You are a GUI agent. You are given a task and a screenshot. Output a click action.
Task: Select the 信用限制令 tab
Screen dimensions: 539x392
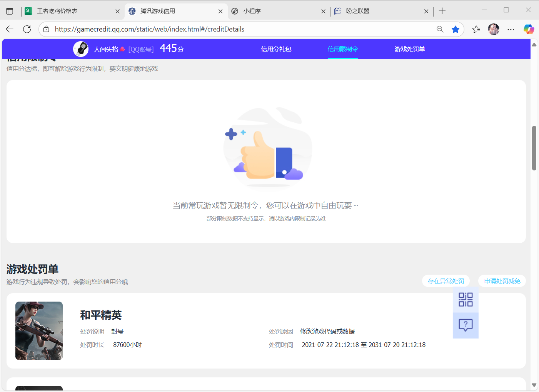point(343,49)
